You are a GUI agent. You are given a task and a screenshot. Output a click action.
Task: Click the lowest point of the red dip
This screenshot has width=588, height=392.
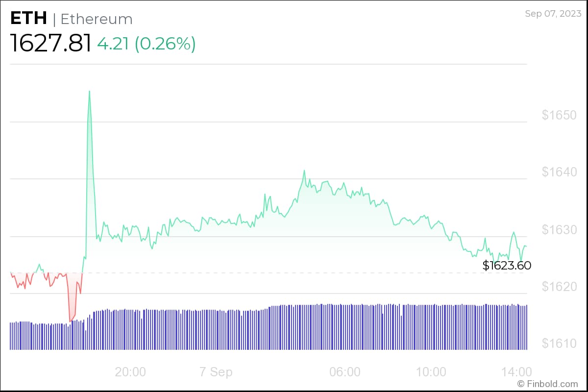71,321
